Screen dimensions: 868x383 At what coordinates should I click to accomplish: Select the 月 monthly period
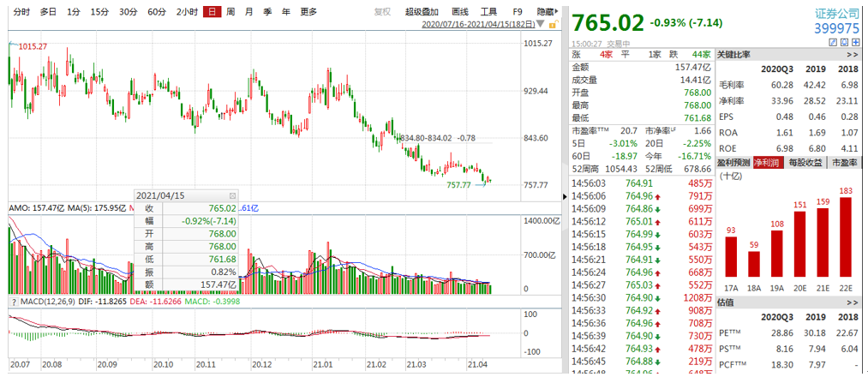click(249, 12)
